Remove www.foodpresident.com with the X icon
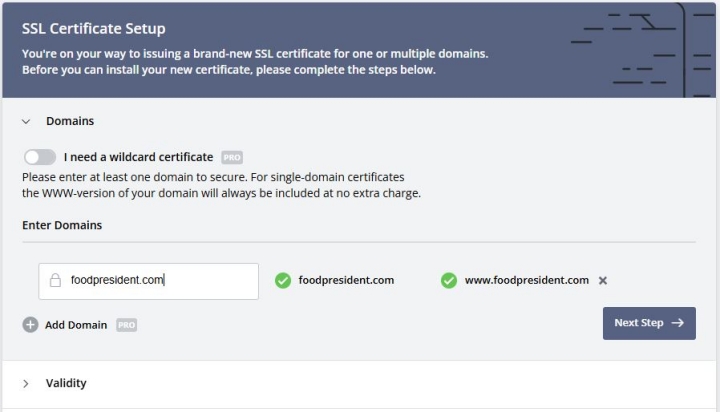 [603, 281]
